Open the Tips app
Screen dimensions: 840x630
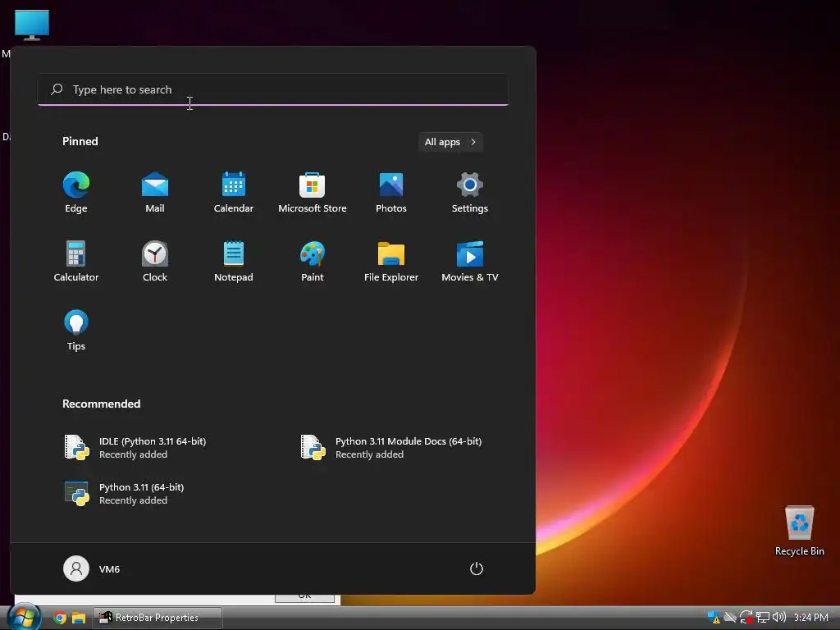76,331
